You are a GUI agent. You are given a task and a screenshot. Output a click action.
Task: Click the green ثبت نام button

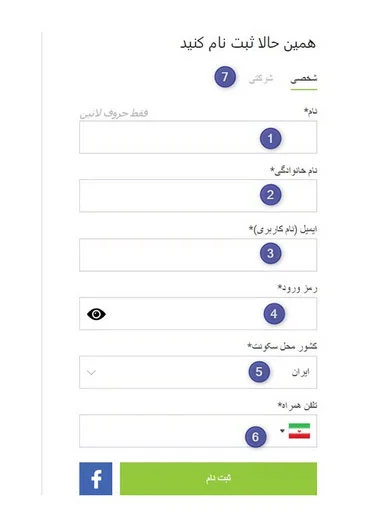tap(218, 478)
